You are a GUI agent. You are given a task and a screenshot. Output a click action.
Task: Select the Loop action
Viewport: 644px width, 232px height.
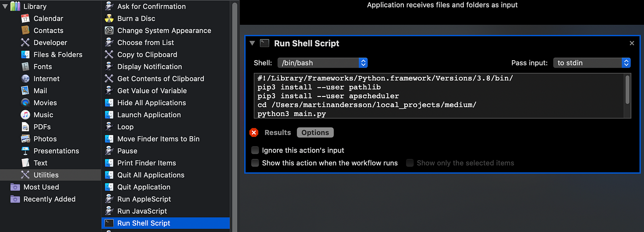pos(125,127)
